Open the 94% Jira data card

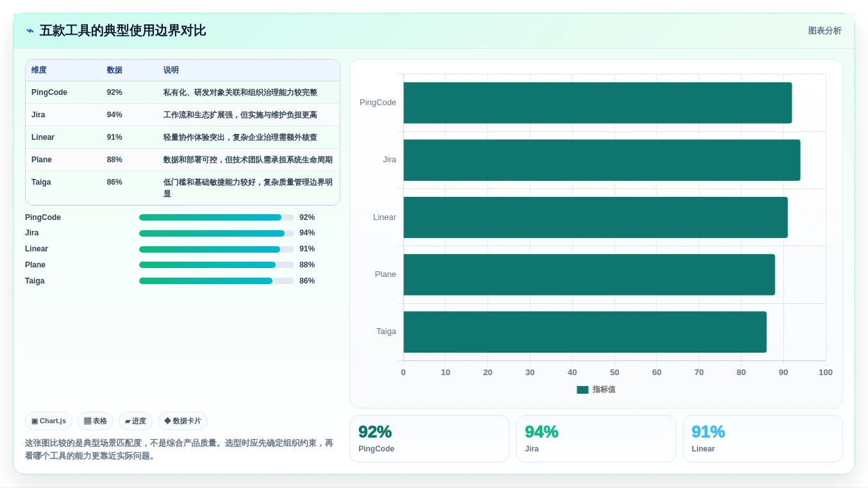pyautogui.click(x=596, y=439)
